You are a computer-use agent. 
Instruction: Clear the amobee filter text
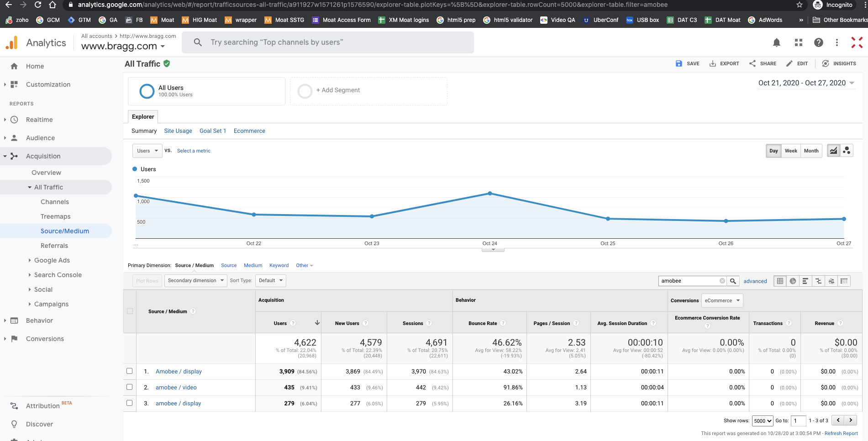point(722,281)
